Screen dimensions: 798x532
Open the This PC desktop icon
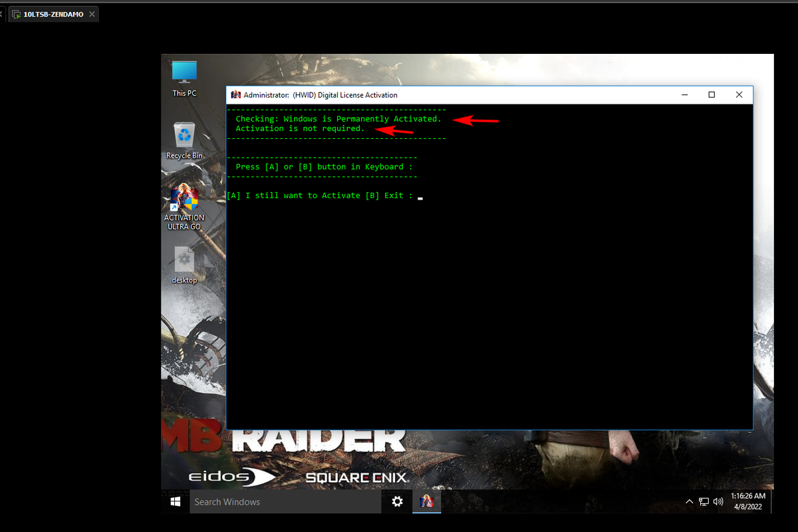pos(184,78)
